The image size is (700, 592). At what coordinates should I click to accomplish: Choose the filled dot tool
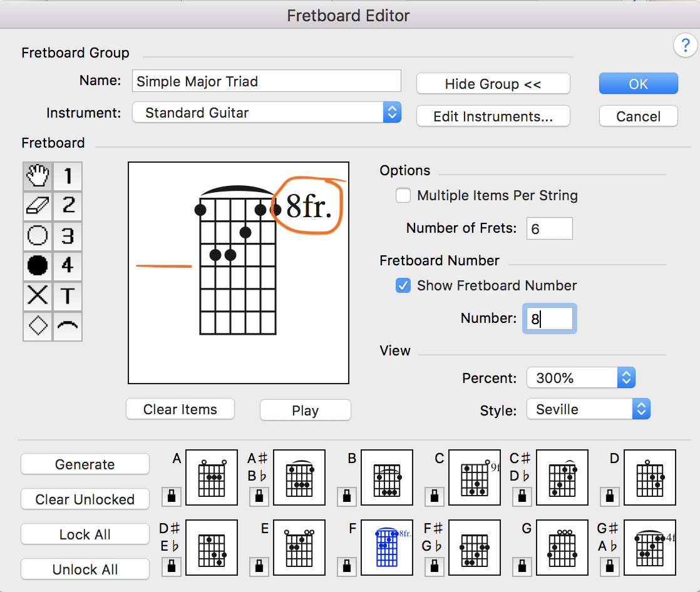pos(38,266)
